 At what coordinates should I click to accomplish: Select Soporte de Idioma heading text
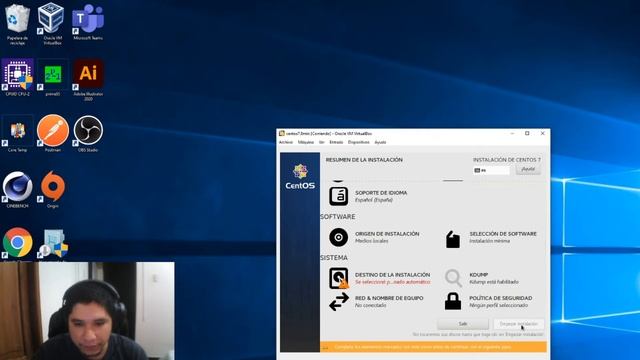pos(381,193)
